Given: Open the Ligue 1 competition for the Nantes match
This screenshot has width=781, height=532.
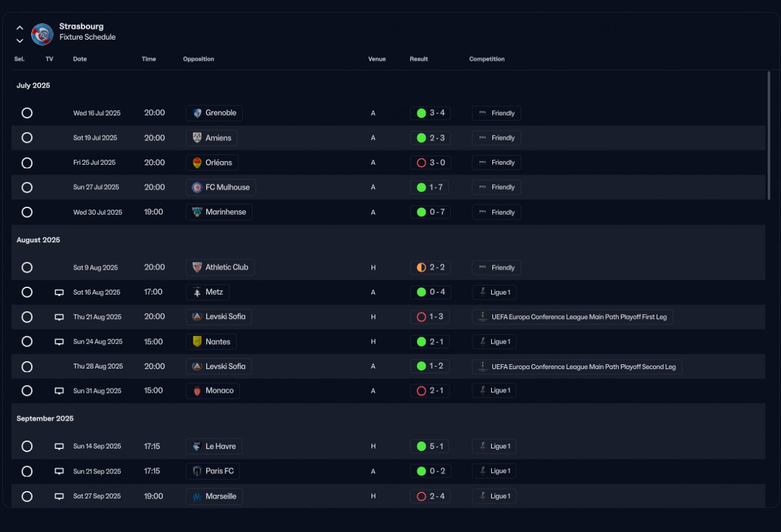Looking at the screenshot, I should [x=494, y=342].
